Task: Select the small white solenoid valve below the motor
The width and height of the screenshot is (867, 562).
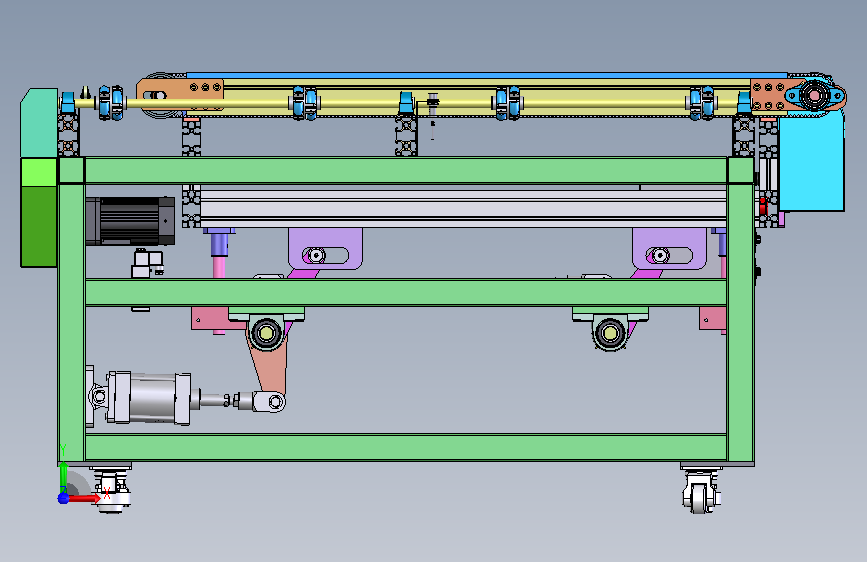Action: (147, 263)
